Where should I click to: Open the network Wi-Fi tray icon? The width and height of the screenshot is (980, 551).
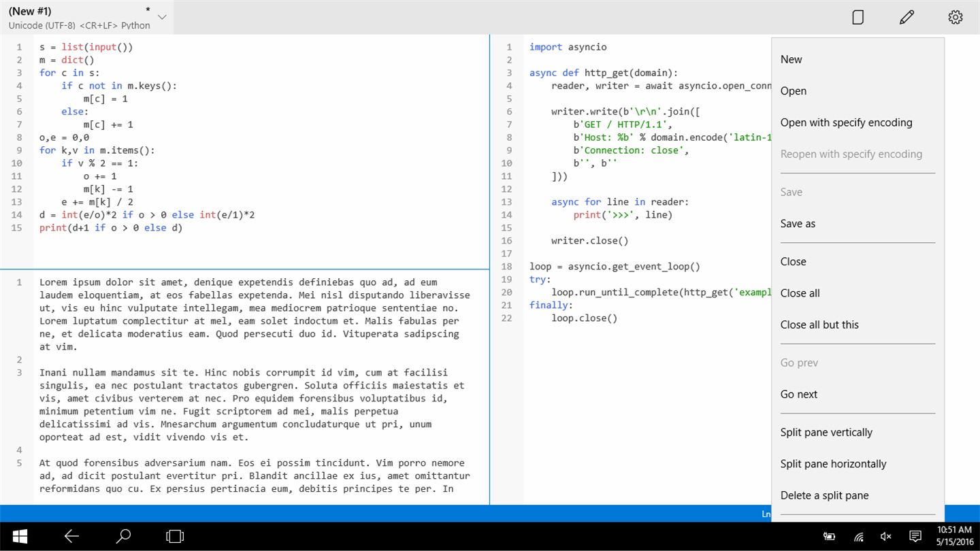(x=859, y=537)
